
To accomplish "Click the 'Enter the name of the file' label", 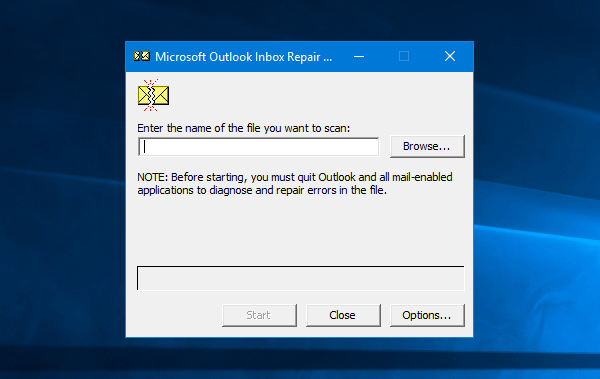I will click(x=243, y=128).
